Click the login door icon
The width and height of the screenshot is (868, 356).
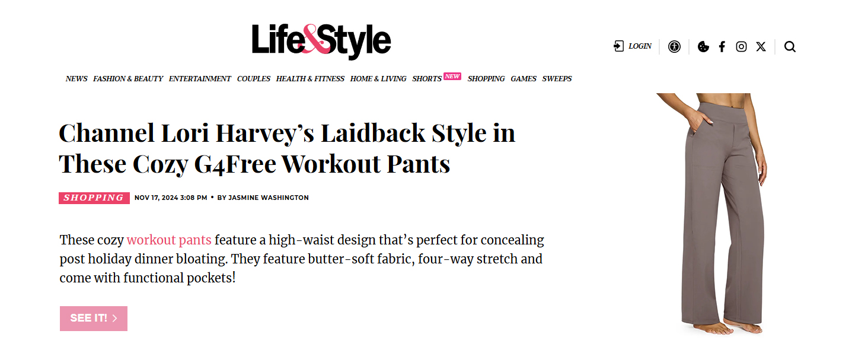point(618,46)
